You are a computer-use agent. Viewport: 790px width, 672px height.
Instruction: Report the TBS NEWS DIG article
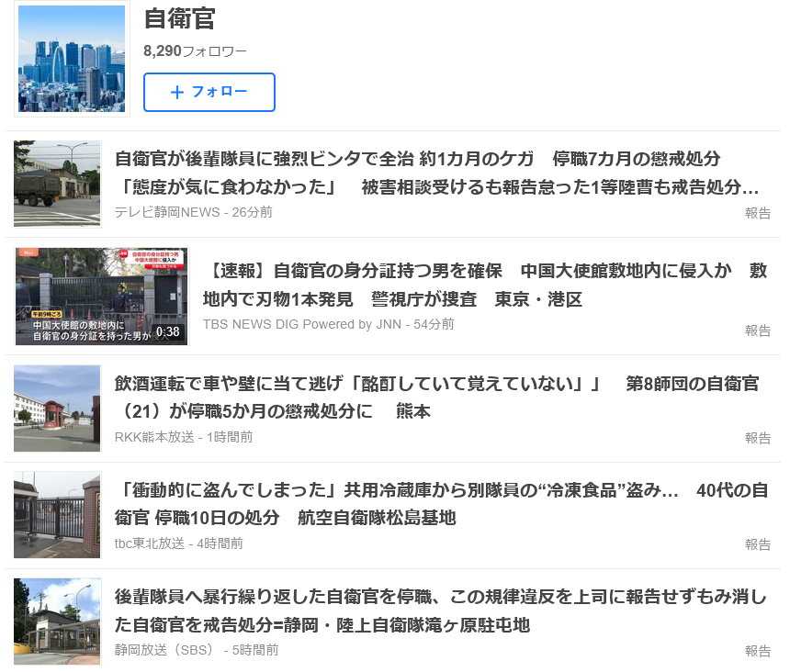(x=757, y=330)
